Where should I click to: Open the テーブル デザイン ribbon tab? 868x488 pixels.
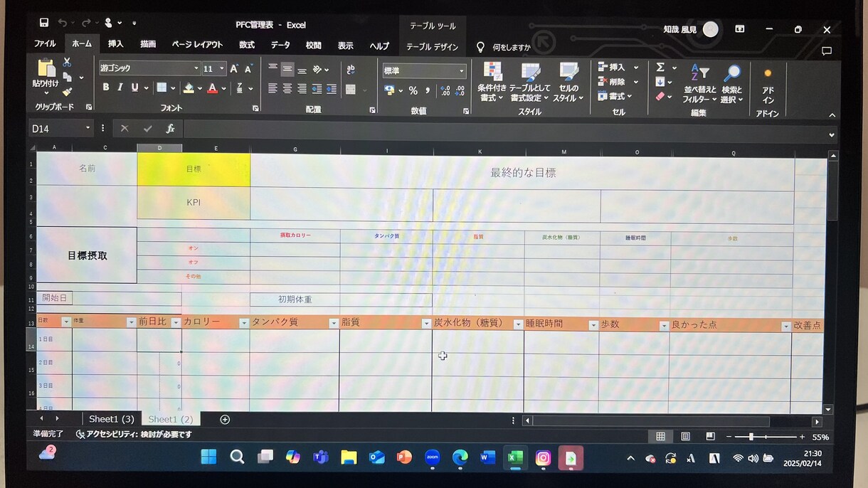433,48
